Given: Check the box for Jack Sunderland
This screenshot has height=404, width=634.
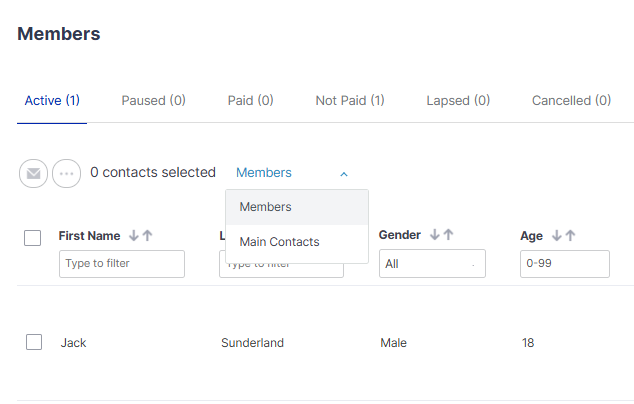Looking at the screenshot, I should [x=34, y=342].
